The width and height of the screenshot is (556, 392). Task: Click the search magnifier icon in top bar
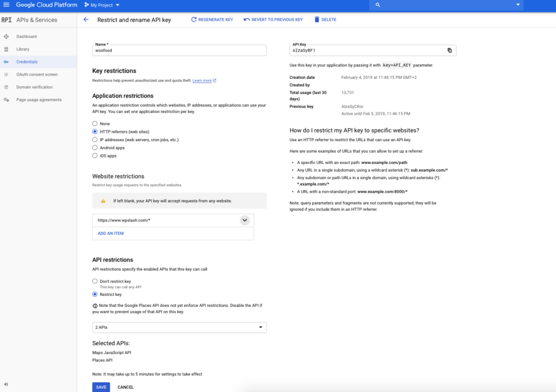click(x=378, y=5)
